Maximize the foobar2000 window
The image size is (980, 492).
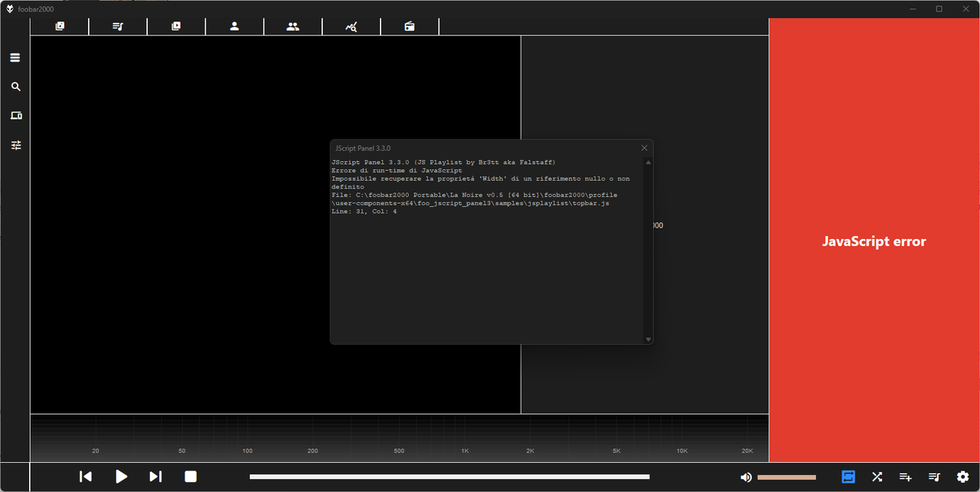point(939,8)
